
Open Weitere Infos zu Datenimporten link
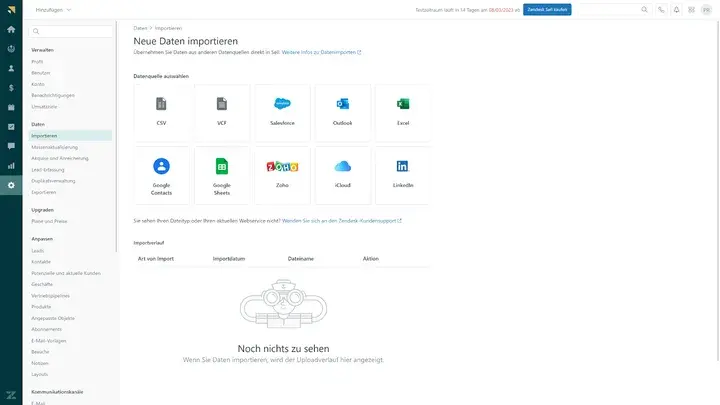coord(321,52)
